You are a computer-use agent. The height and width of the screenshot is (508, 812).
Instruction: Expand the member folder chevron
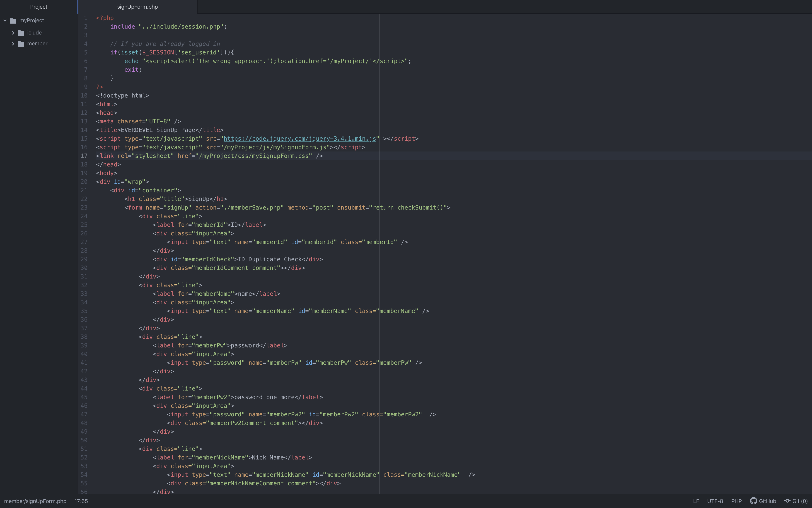13,44
